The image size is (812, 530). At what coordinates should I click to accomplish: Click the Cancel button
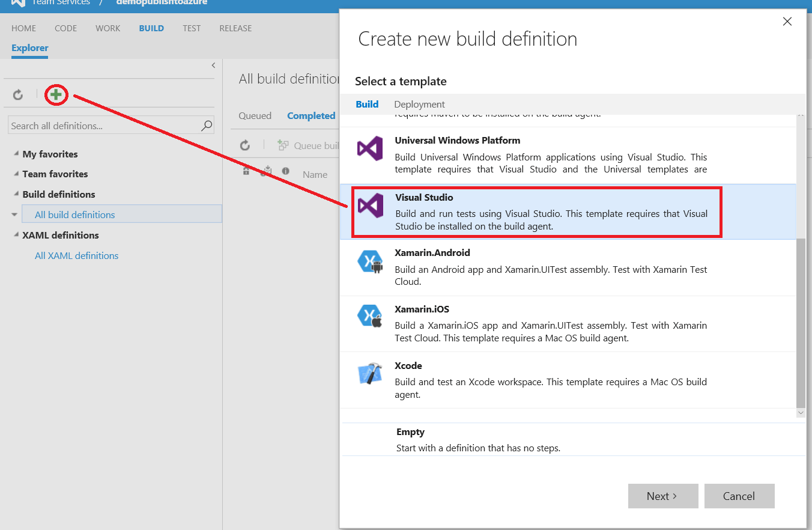pyautogui.click(x=739, y=496)
